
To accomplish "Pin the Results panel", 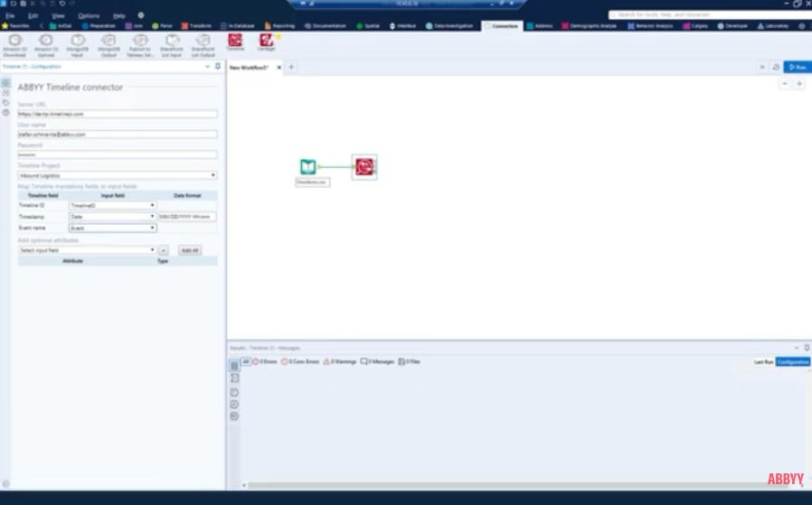I will click(807, 348).
